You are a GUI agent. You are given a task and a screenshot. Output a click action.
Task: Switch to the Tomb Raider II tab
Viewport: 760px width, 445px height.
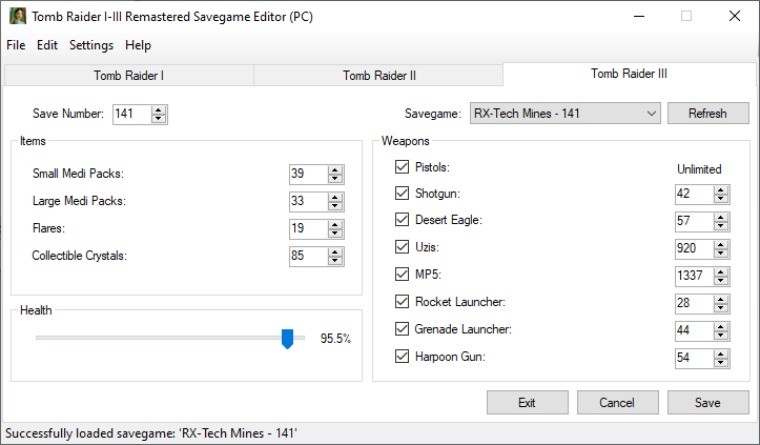379,76
